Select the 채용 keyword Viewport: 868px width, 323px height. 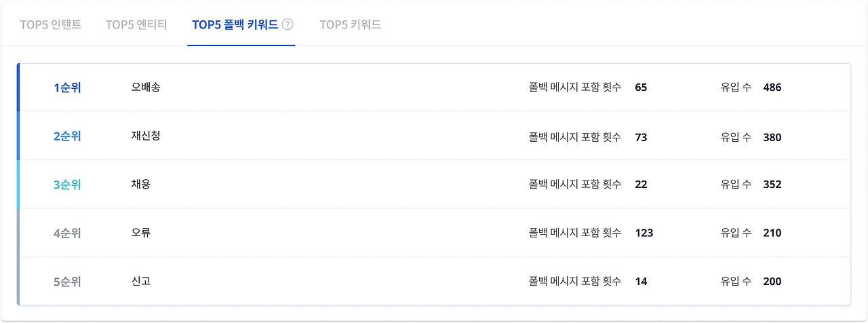[x=141, y=185]
